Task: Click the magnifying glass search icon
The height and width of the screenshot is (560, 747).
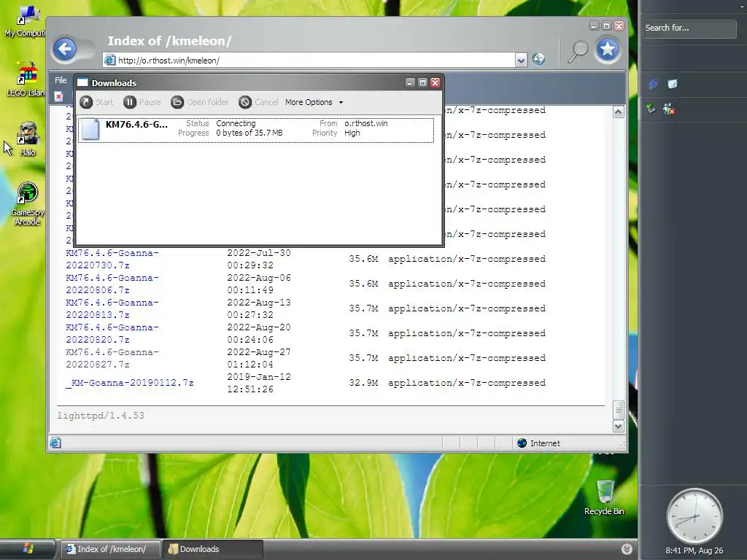Action: coord(578,51)
